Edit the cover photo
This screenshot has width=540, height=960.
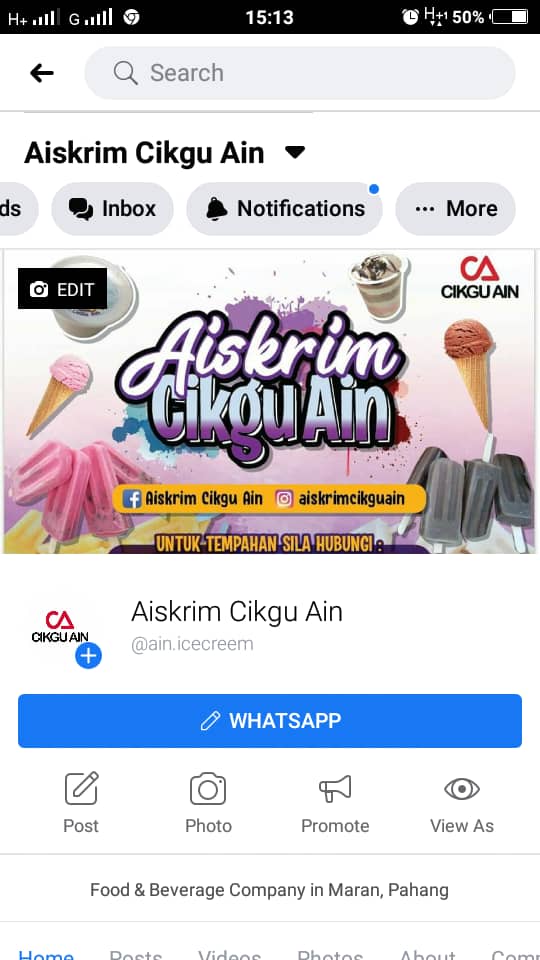tap(62, 289)
